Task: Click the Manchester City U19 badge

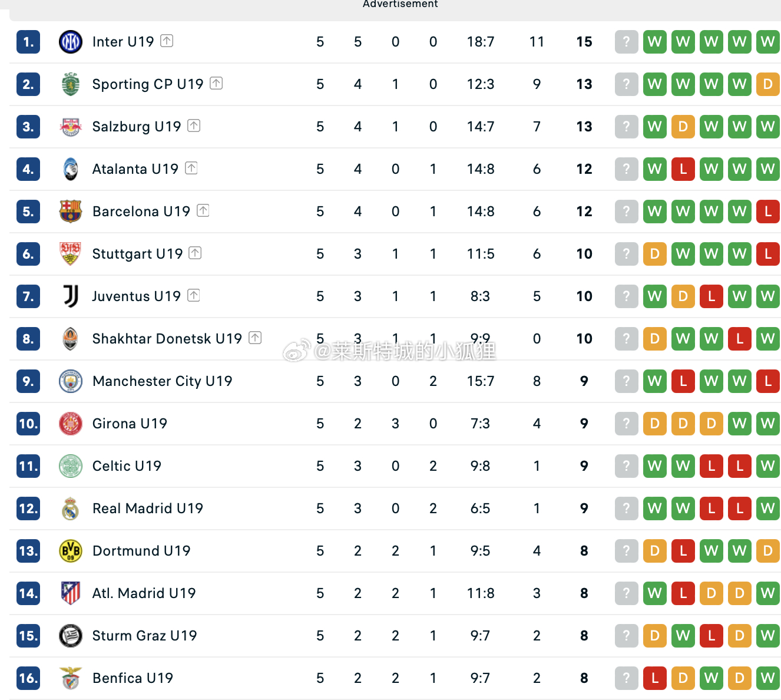Action: (71, 381)
